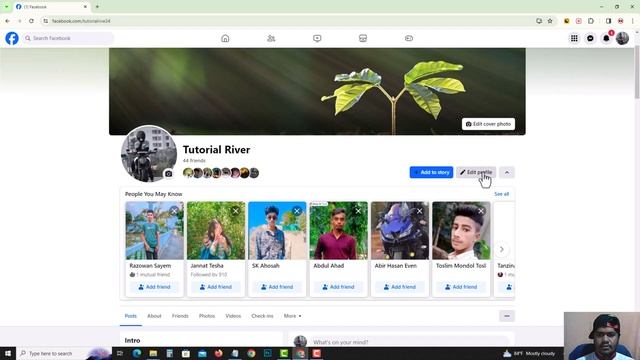Dismiss the Abdul Ahad suggestion card
Screen dimensions: 640x360
[358, 211]
